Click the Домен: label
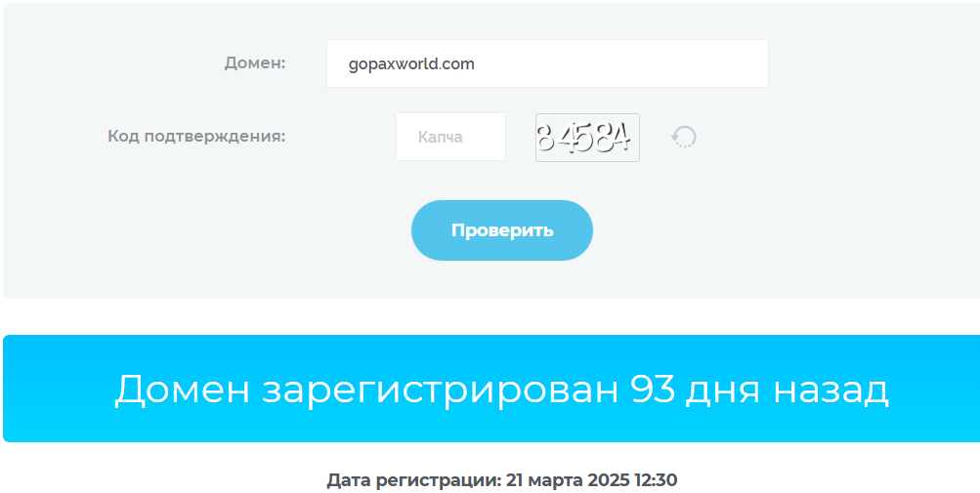The image size is (980, 493). click(255, 63)
